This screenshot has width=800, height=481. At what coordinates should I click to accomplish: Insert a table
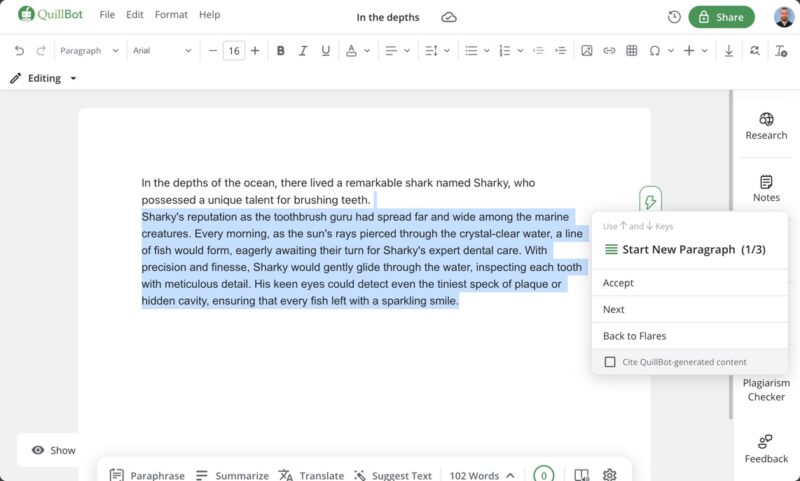click(x=632, y=50)
